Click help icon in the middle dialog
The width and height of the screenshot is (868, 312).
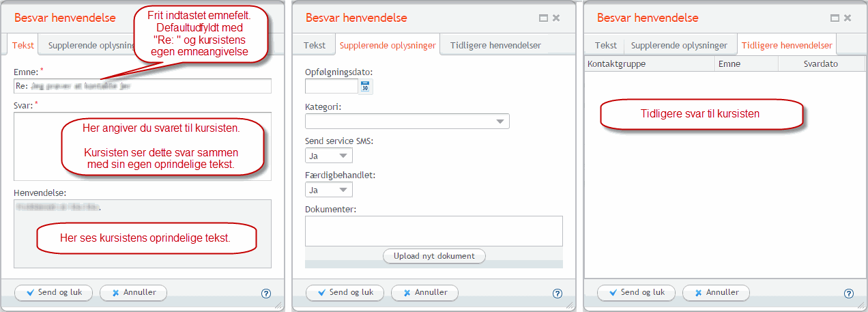pyautogui.click(x=558, y=294)
